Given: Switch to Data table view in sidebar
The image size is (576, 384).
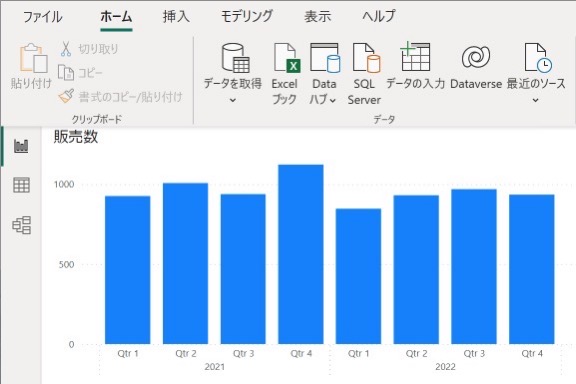Looking at the screenshot, I should (21, 185).
